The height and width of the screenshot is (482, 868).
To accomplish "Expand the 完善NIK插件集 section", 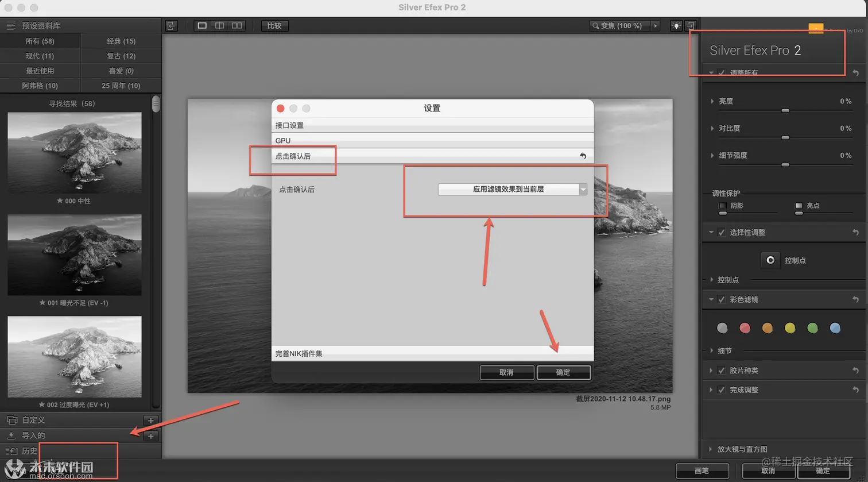I will tap(432, 353).
